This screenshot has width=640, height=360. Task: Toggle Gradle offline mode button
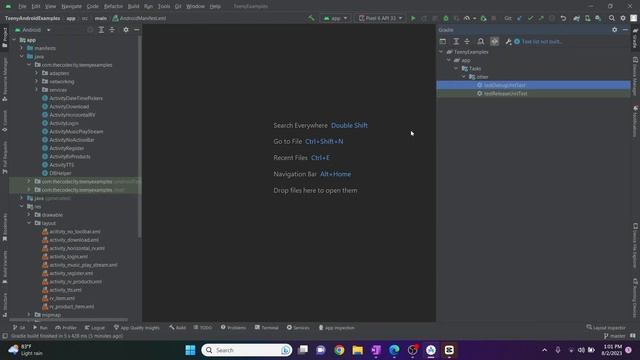(494, 41)
